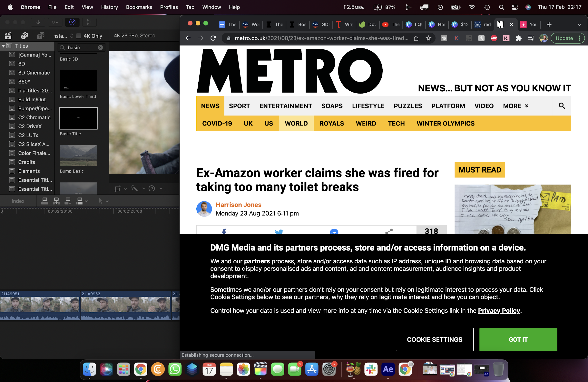Open the Chrome extensions puzzle icon

pos(519,38)
